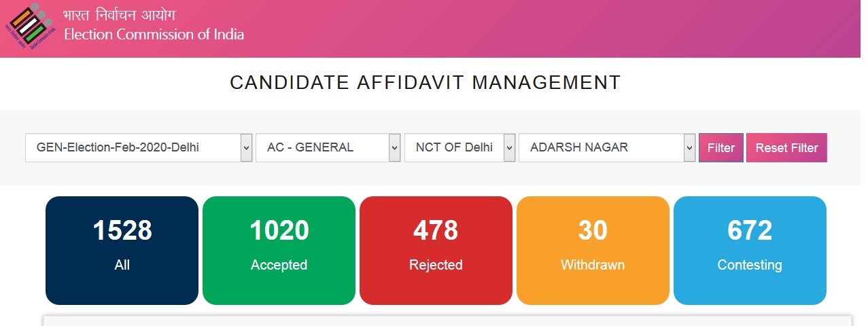Click the Election Commission of India logo
This screenshot has height=326, width=868.
pos(29,28)
